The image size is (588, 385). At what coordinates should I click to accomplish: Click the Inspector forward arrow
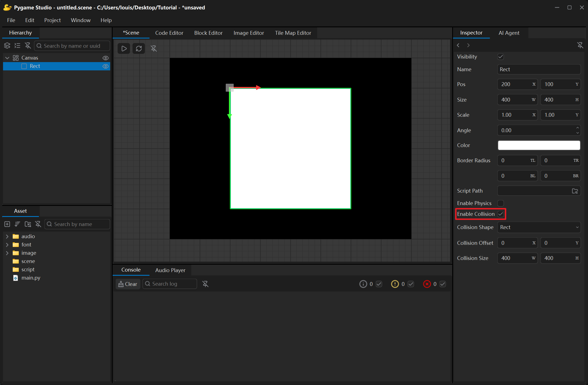click(468, 45)
